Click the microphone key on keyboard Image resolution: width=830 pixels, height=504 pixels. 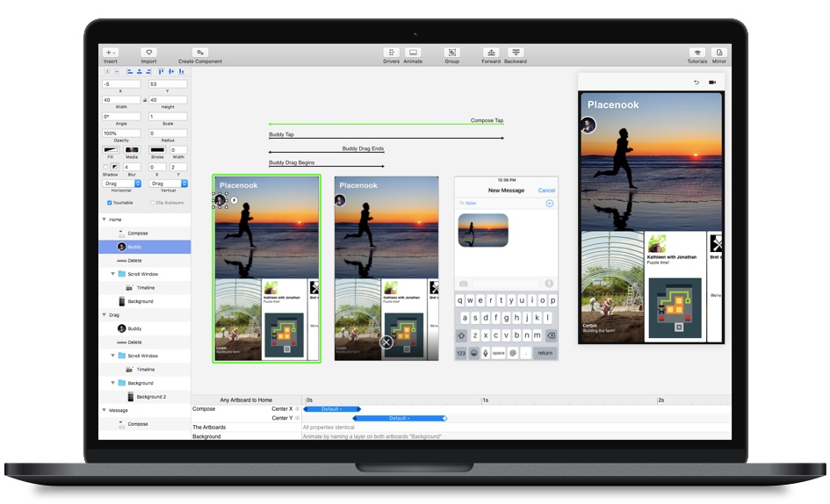tap(486, 353)
